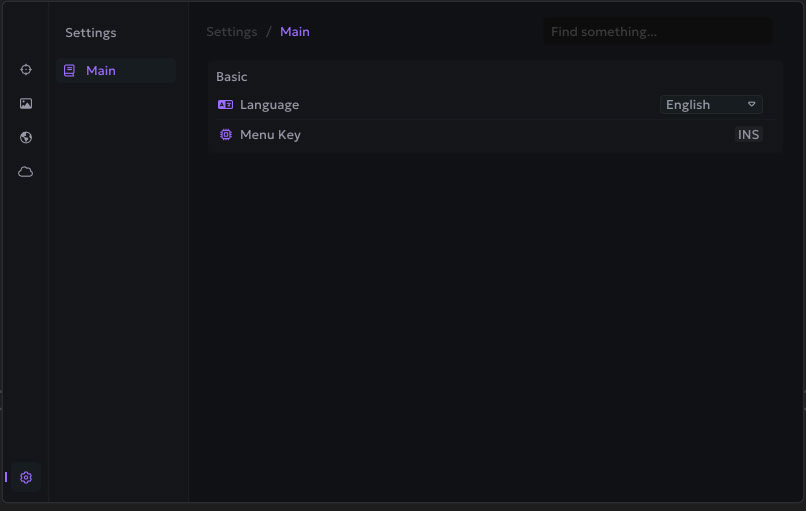Click the Main breadcrumb item
Viewport: 806px width, 511px height.
click(x=295, y=32)
